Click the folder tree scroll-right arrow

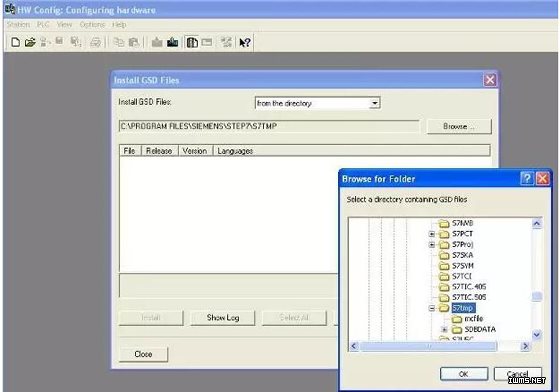click(x=525, y=346)
